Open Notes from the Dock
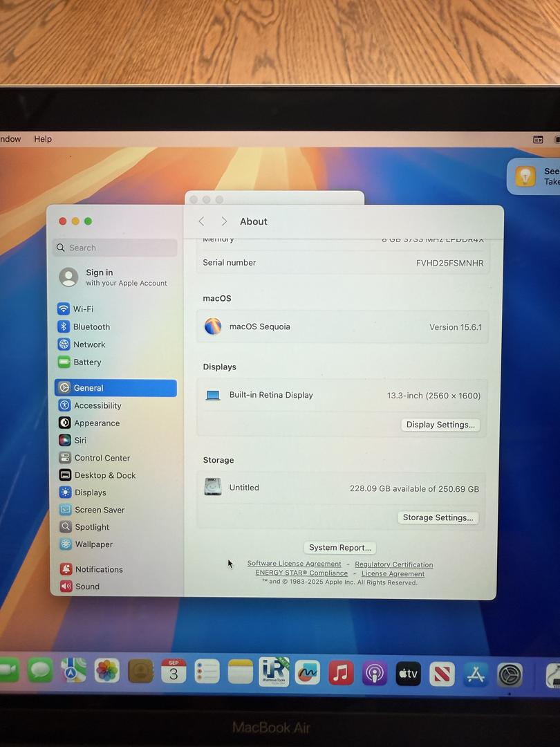Screen dimensions: 560x747 tap(241, 672)
